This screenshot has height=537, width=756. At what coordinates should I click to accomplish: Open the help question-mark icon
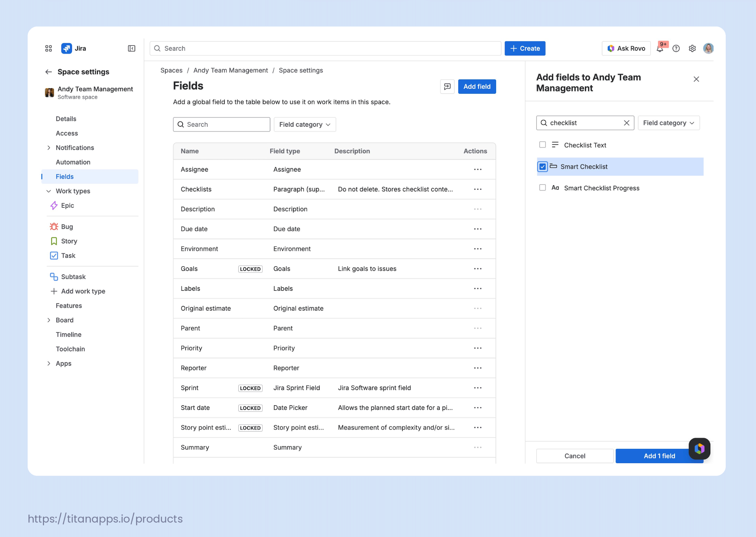tap(676, 48)
